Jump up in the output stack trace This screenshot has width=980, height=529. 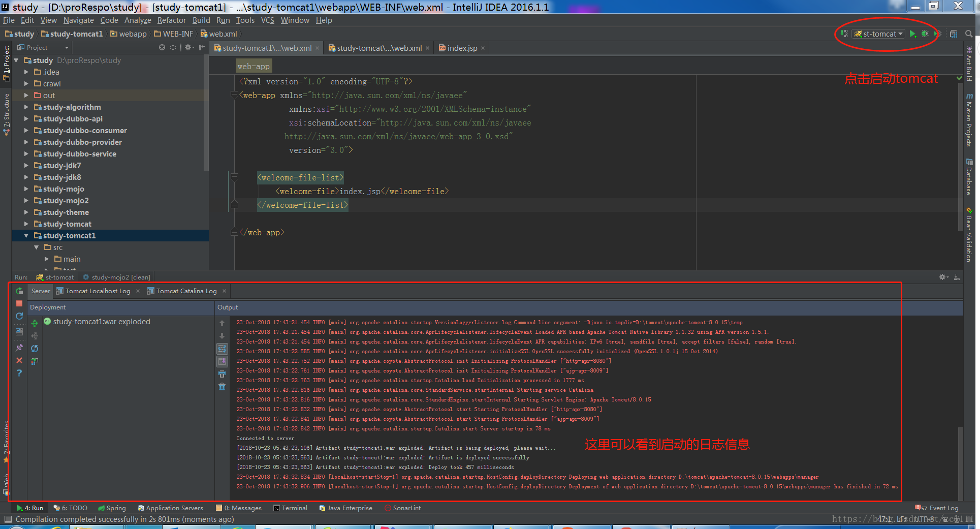222,323
